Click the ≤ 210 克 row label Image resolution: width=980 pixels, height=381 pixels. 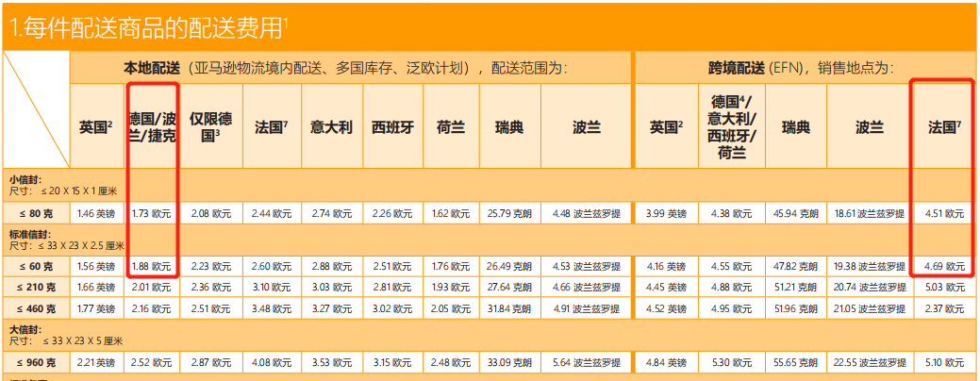click(33, 287)
